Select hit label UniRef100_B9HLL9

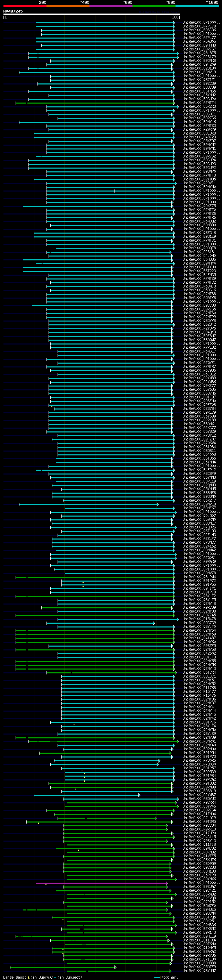coord(199,937)
